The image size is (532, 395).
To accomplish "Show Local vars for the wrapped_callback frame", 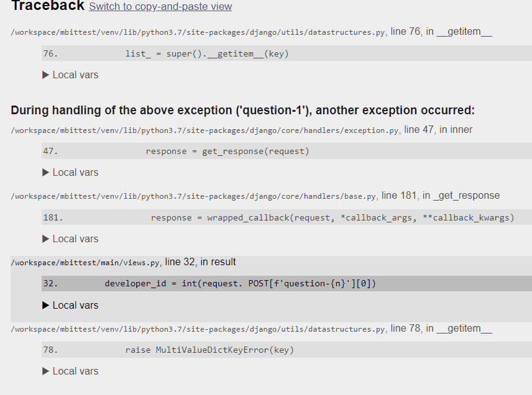I will click(70, 239).
